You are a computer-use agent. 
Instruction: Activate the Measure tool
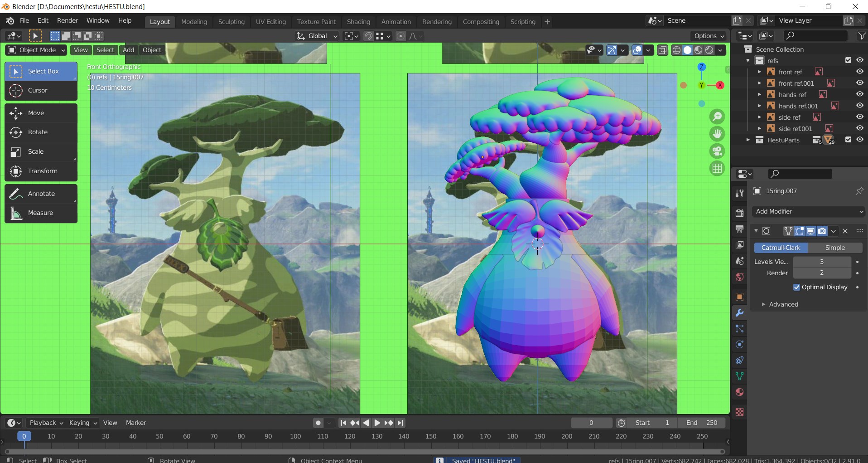tap(41, 213)
